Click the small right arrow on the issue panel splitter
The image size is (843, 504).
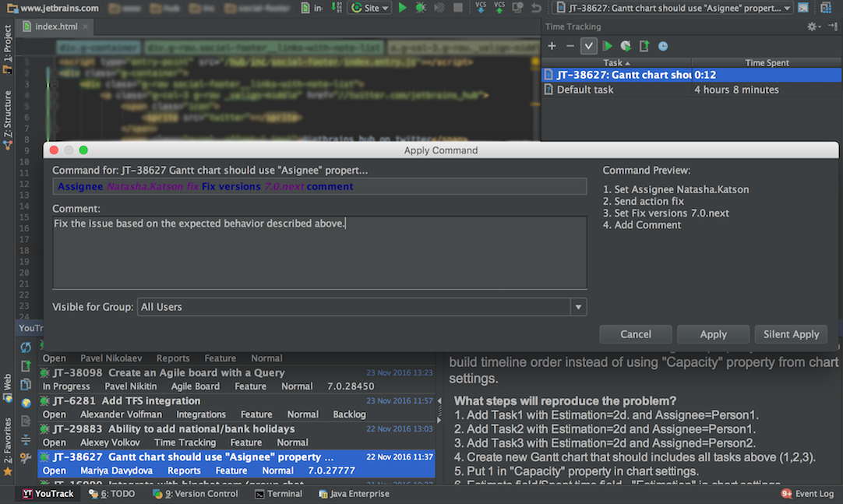point(439,420)
